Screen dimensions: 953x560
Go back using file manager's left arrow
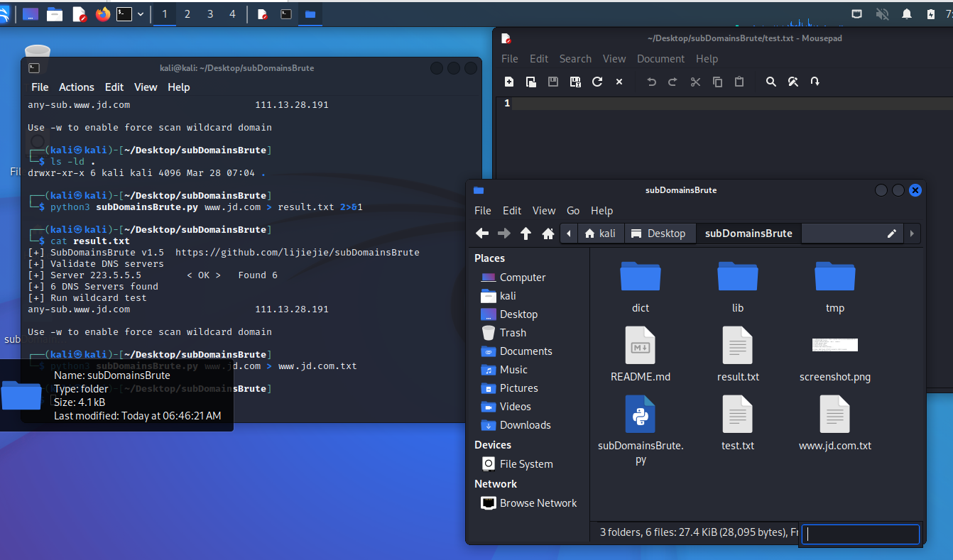(x=482, y=233)
